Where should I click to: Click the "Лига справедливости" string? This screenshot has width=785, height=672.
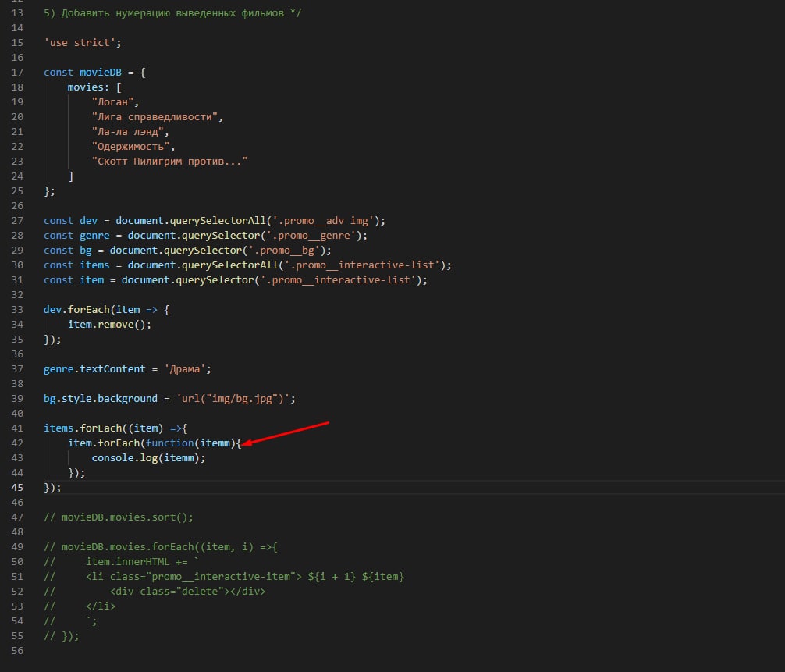pos(155,116)
